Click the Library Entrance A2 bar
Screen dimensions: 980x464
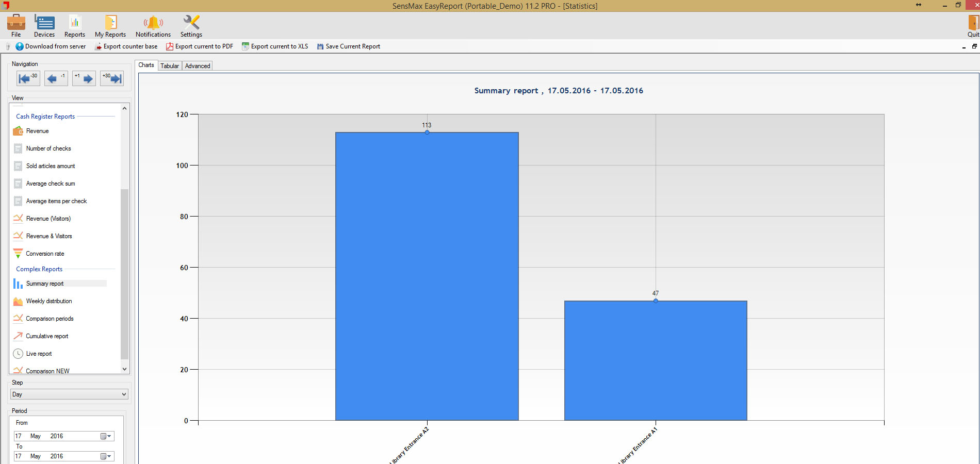[427, 276]
